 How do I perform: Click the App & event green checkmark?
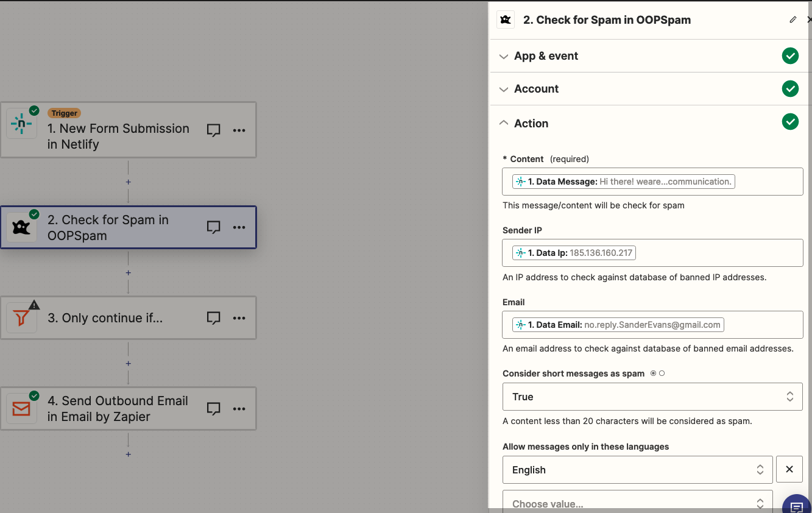point(790,56)
